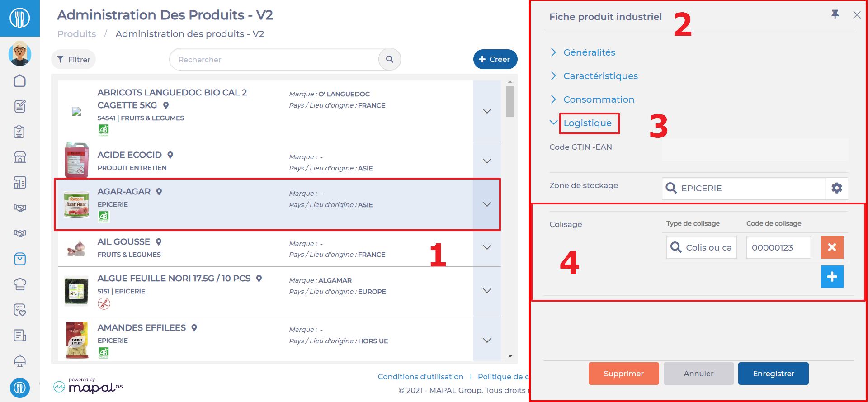868x402 pixels.
Task: Click the chef hat sidebar icon
Action: (20, 284)
